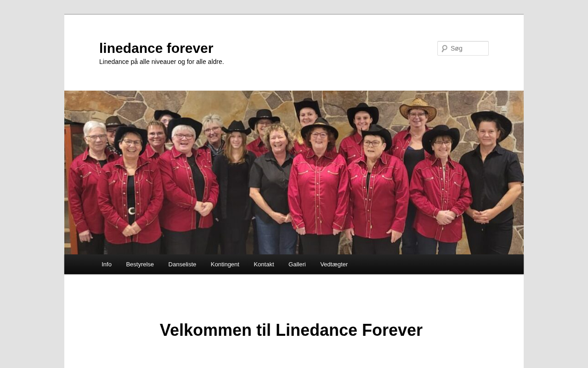Click the tagline about linedance på alle niveauer
Viewport: 588px width, 368px height.
click(x=162, y=62)
